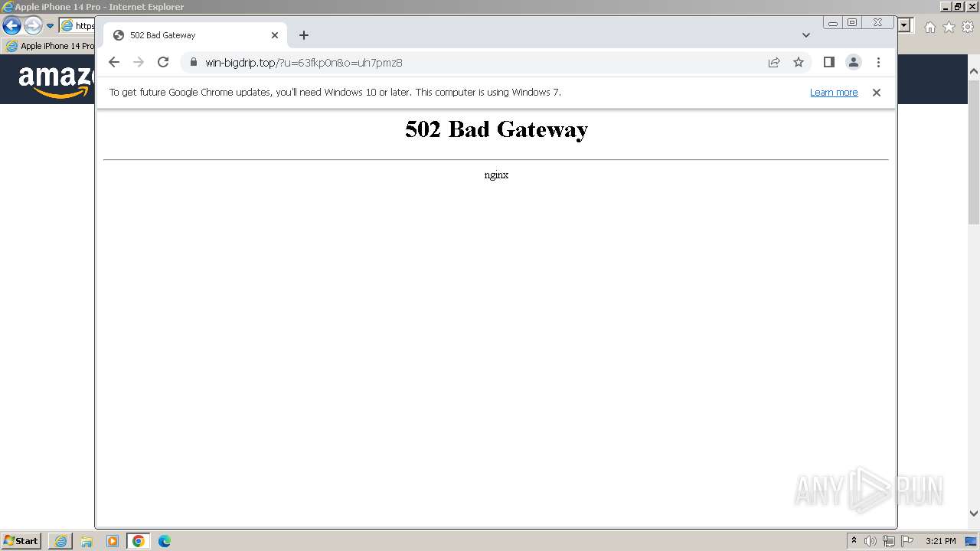Click the 502 Bad Gateway heading
This screenshot has height=551, width=980.
(496, 129)
